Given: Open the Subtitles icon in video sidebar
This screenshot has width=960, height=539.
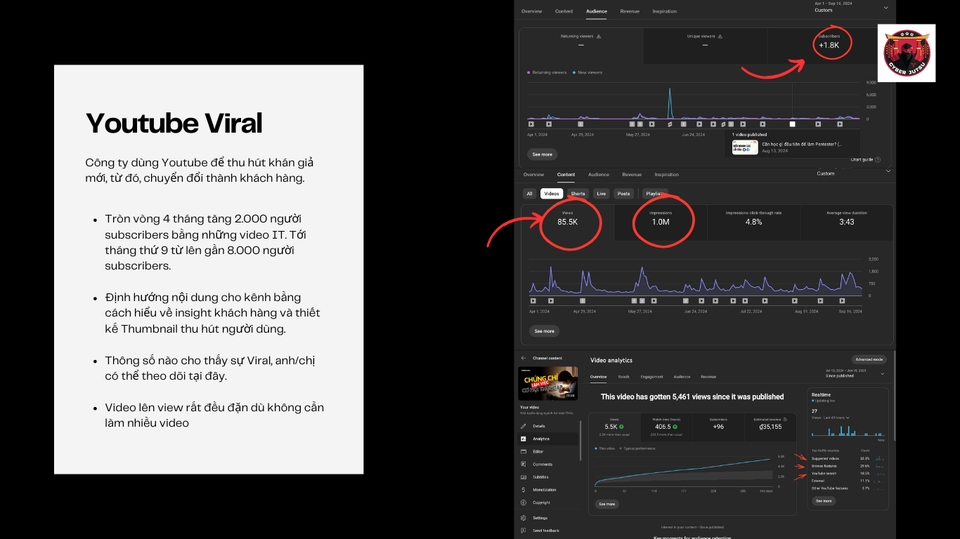Looking at the screenshot, I should [523, 477].
